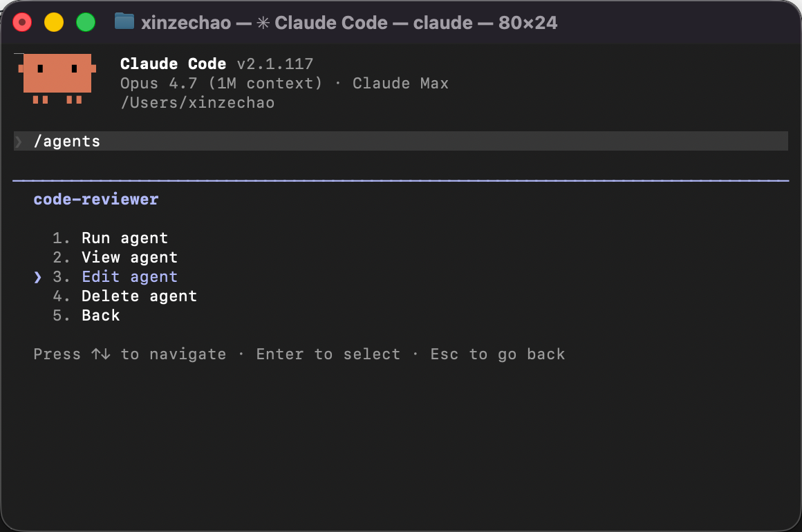Click the selection arrow beside Edit agent
Image resolution: width=802 pixels, height=532 pixels.
click(38, 277)
